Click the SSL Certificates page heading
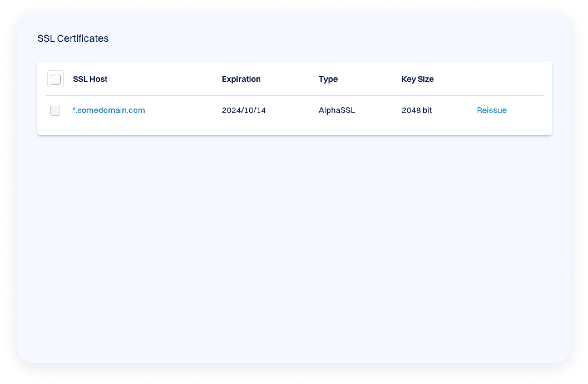 (73, 38)
